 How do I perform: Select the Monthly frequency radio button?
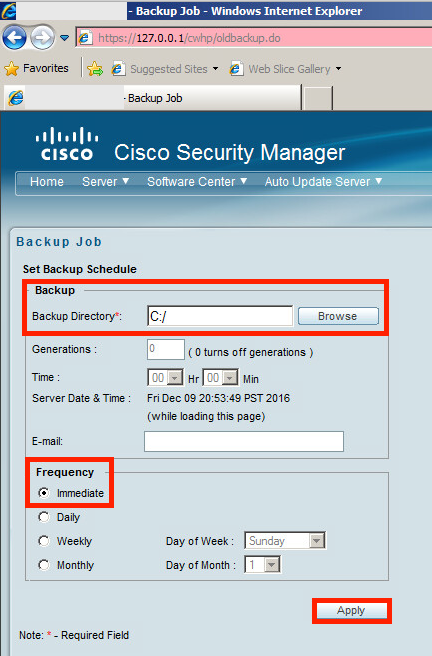(x=44, y=565)
